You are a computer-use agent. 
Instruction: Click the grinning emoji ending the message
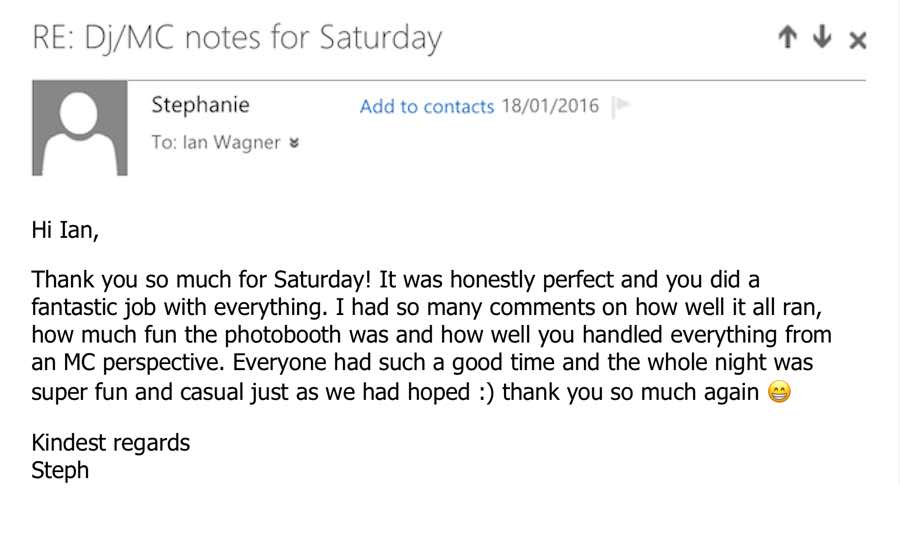[780, 392]
